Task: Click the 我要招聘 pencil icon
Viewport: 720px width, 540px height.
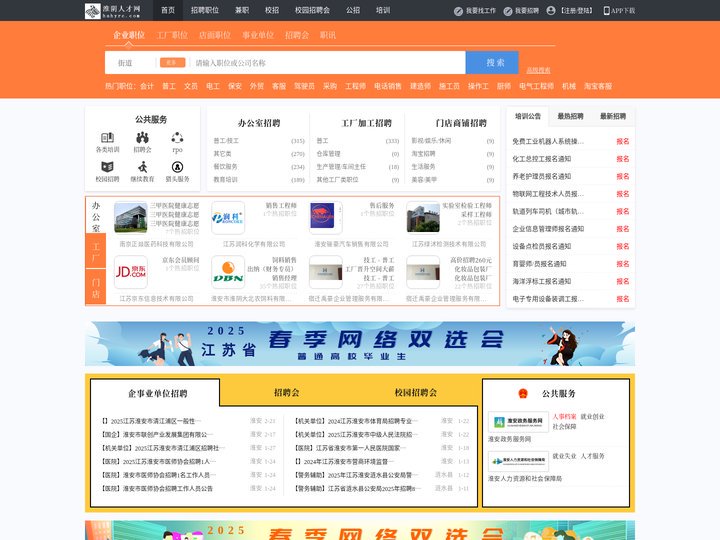Action: point(507,11)
